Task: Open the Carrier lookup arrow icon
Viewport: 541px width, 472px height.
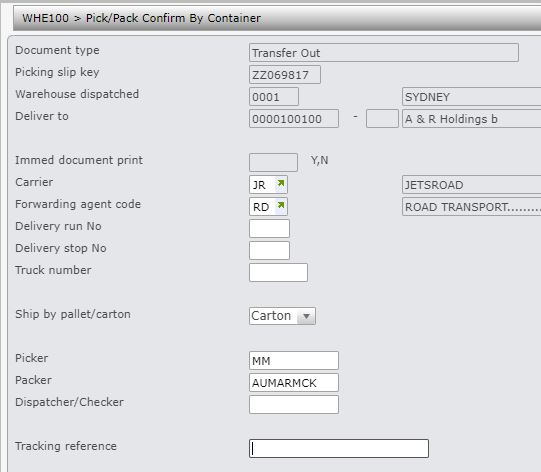Action: coord(281,184)
